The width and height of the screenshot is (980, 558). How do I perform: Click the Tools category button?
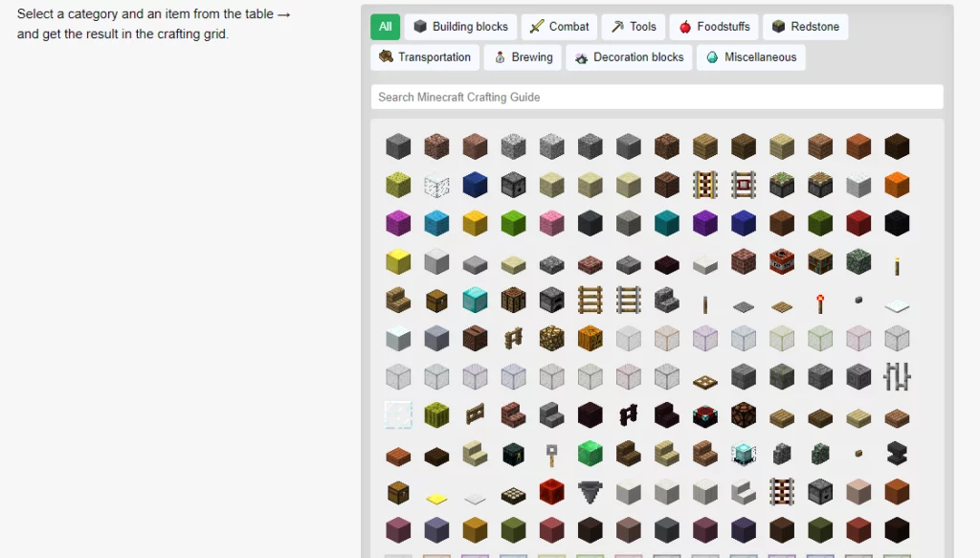coord(633,27)
